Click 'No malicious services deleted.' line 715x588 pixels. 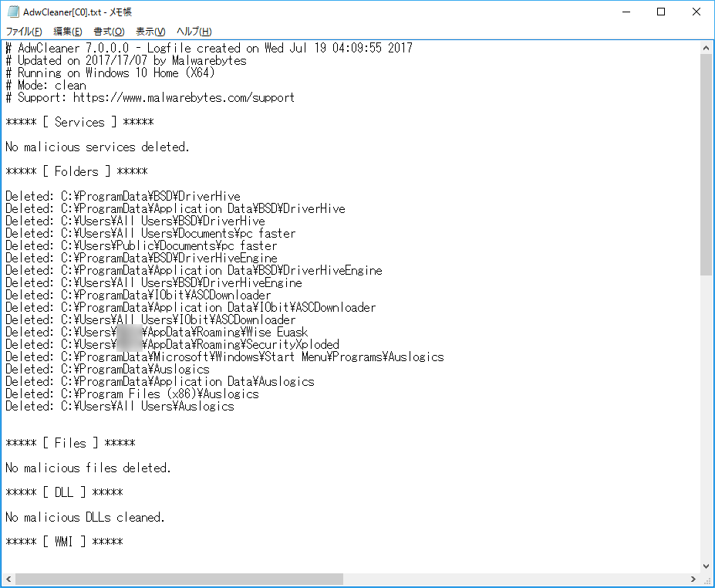pyautogui.click(x=97, y=147)
